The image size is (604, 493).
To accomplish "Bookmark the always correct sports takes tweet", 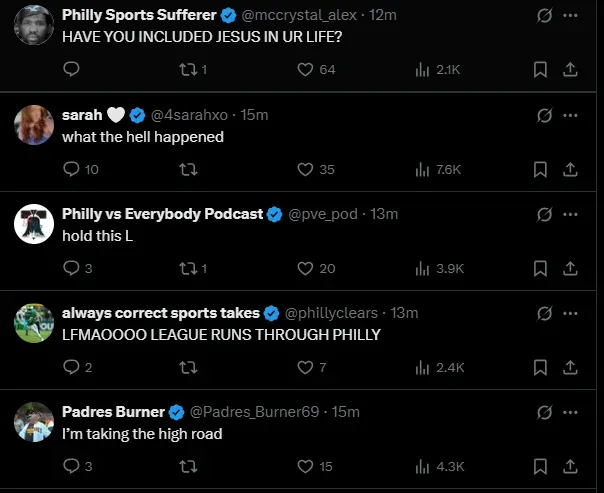I will pyautogui.click(x=540, y=367).
